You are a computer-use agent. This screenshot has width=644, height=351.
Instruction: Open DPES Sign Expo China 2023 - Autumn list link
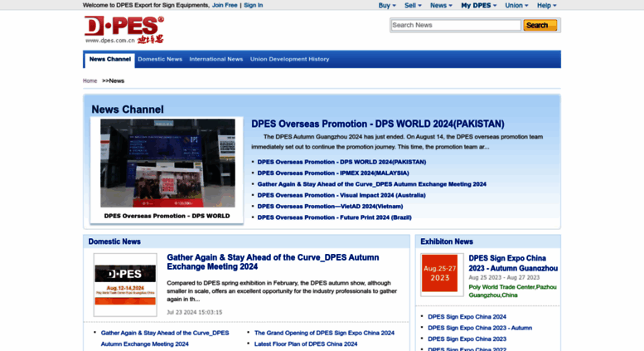pyautogui.click(x=480, y=328)
